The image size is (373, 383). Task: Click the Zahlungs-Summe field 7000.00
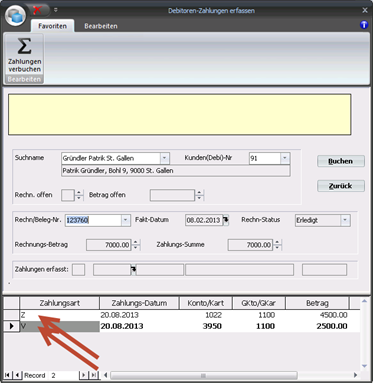(x=250, y=245)
